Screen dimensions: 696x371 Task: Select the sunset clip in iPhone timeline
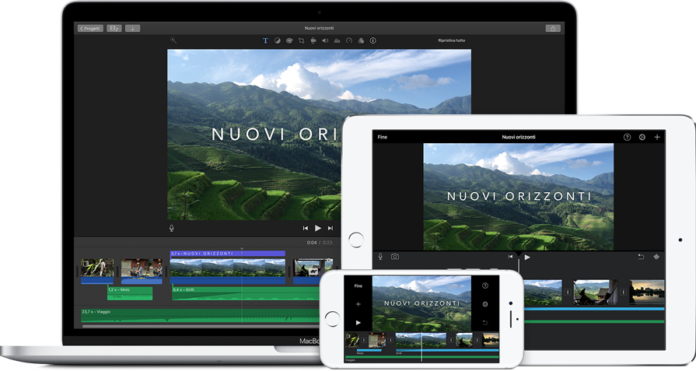[491, 340]
